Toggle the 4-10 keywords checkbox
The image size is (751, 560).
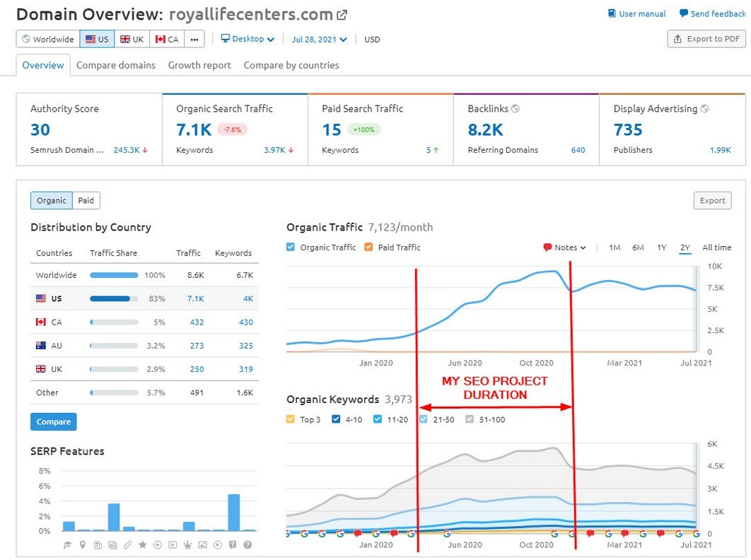[x=336, y=419]
